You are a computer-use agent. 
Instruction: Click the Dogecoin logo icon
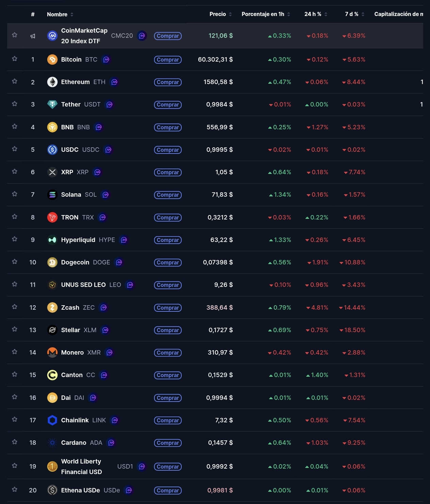coord(52,262)
